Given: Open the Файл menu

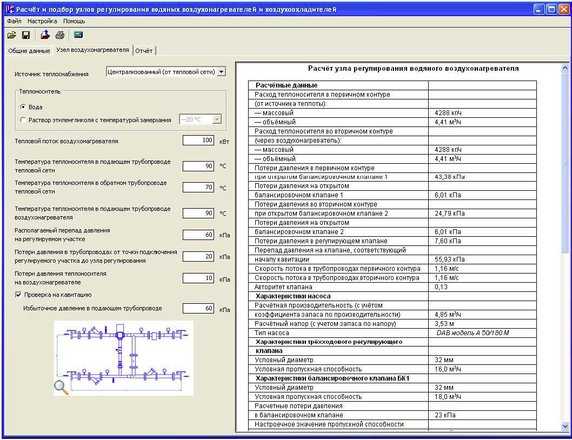Looking at the screenshot, I should tap(14, 21).
